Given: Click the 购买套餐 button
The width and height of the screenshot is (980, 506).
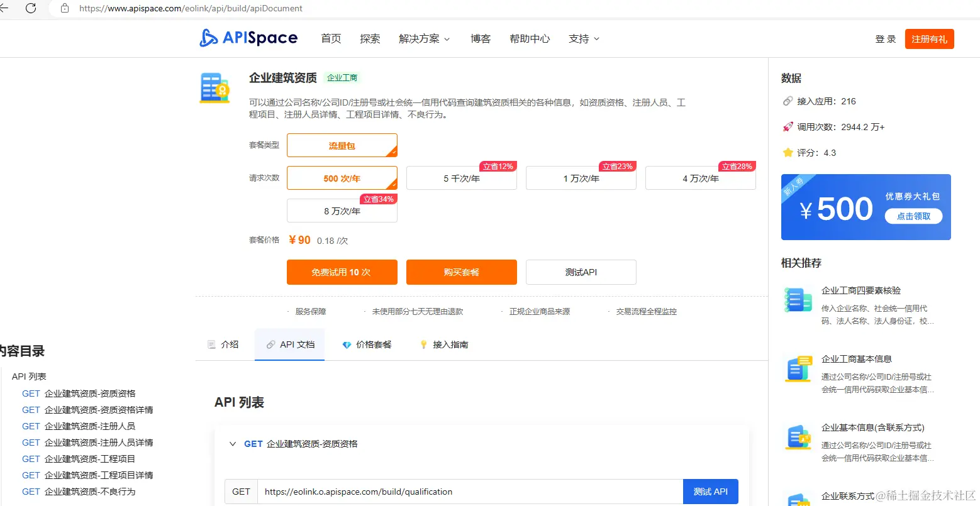Looking at the screenshot, I should tap(462, 272).
